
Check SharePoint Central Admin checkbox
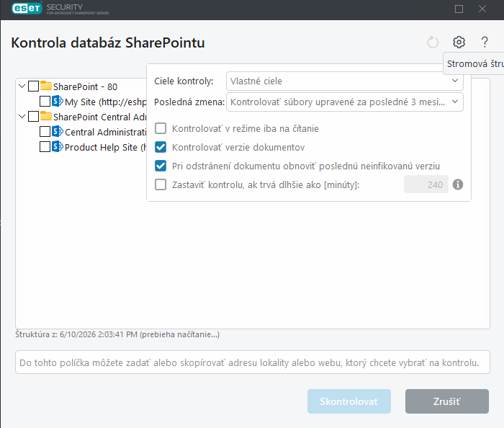tap(33, 117)
